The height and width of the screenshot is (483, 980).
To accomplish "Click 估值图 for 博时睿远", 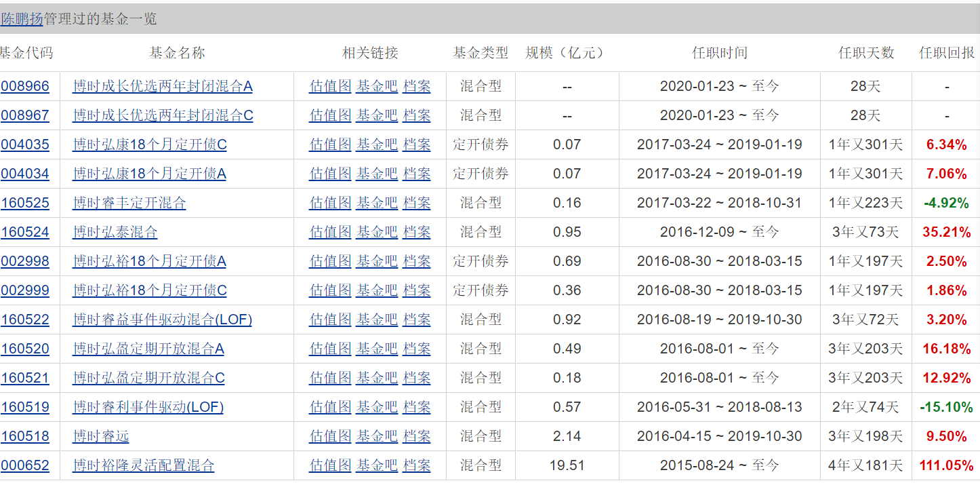I will tap(331, 436).
